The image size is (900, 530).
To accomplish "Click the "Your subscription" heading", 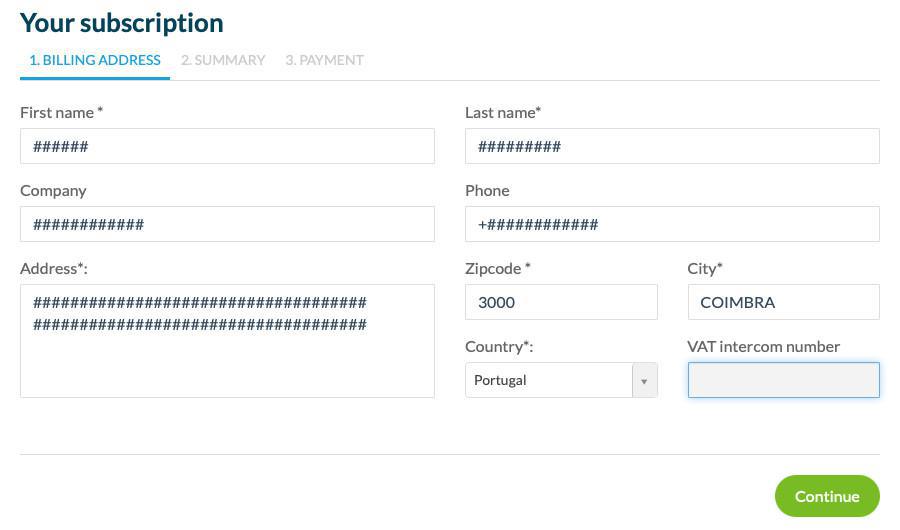I will tap(122, 22).
